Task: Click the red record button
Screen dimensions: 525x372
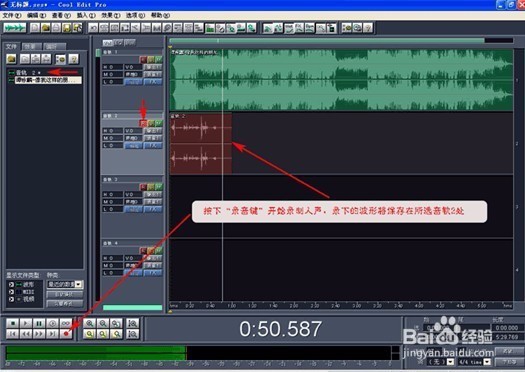Action: click(x=66, y=334)
